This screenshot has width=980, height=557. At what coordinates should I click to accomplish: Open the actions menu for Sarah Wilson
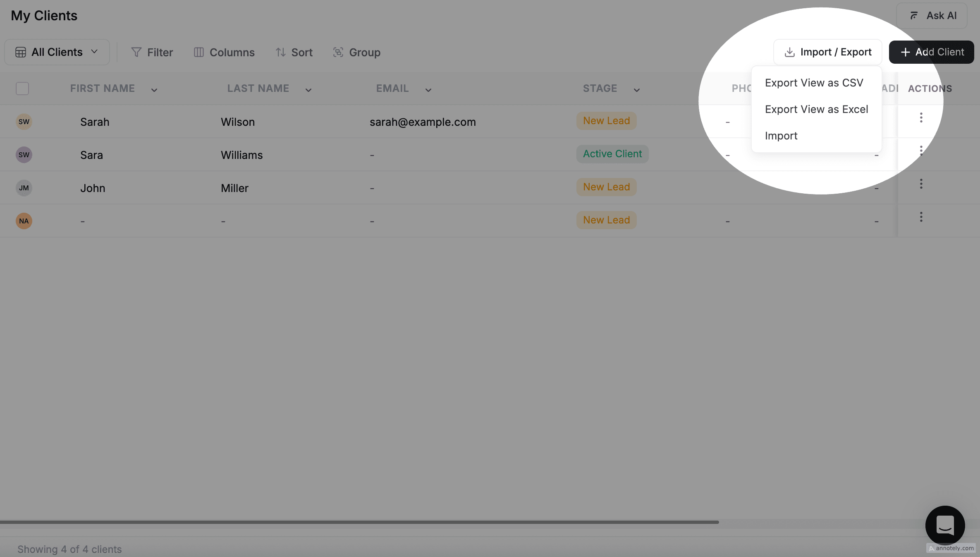[921, 118]
